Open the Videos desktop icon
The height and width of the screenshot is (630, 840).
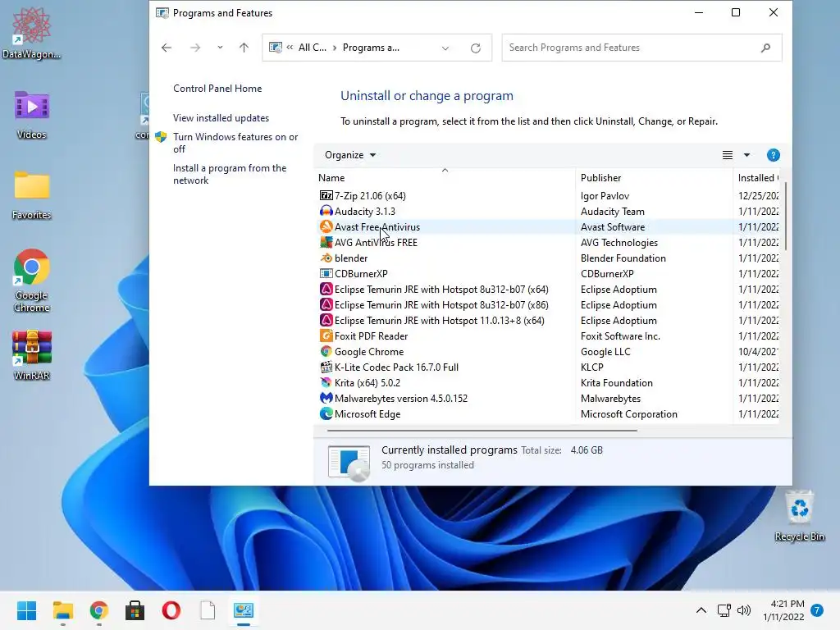pyautogui.click(x=32, y=115)
